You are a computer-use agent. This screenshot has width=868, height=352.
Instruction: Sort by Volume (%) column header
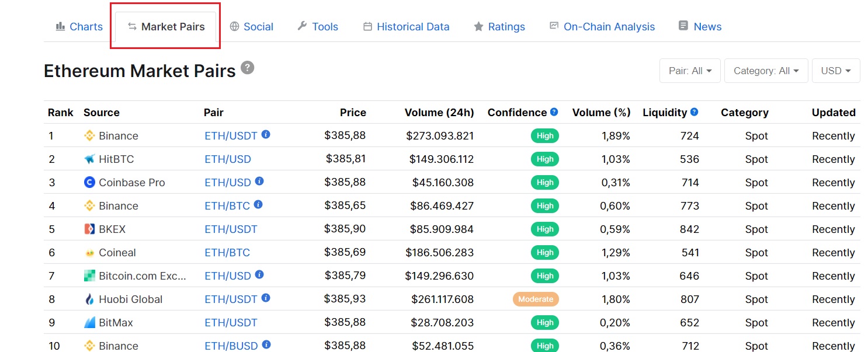(602, 113)
